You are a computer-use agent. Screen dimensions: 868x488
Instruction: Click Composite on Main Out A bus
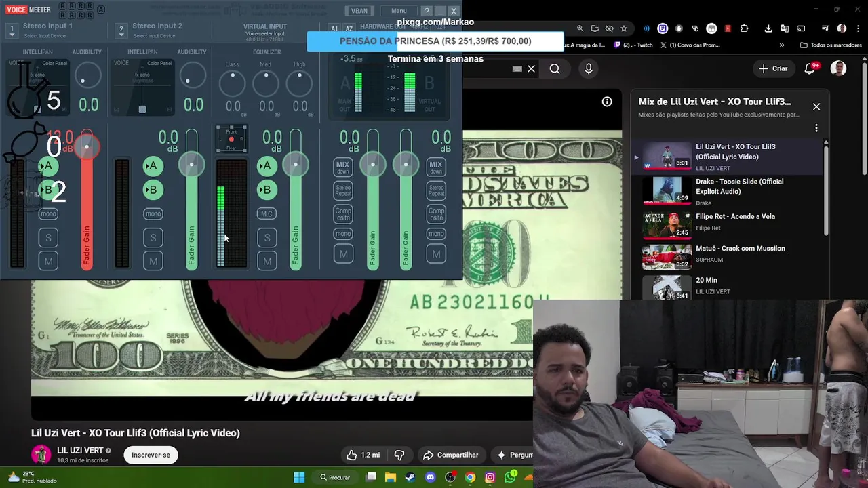[x=343, y=214]
